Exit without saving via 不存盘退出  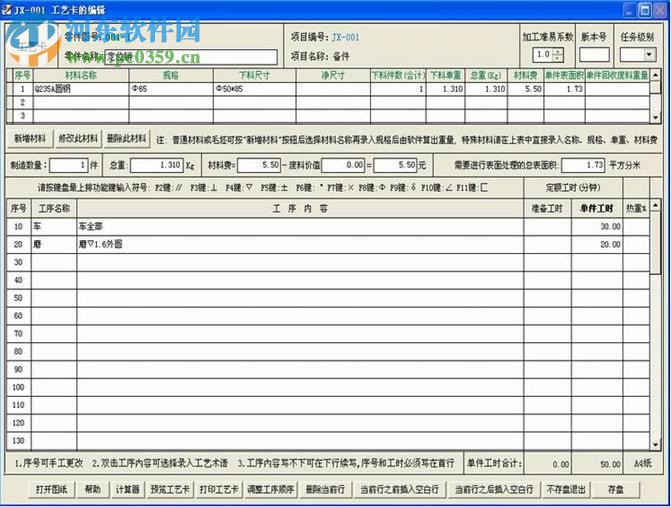[566, 489]
